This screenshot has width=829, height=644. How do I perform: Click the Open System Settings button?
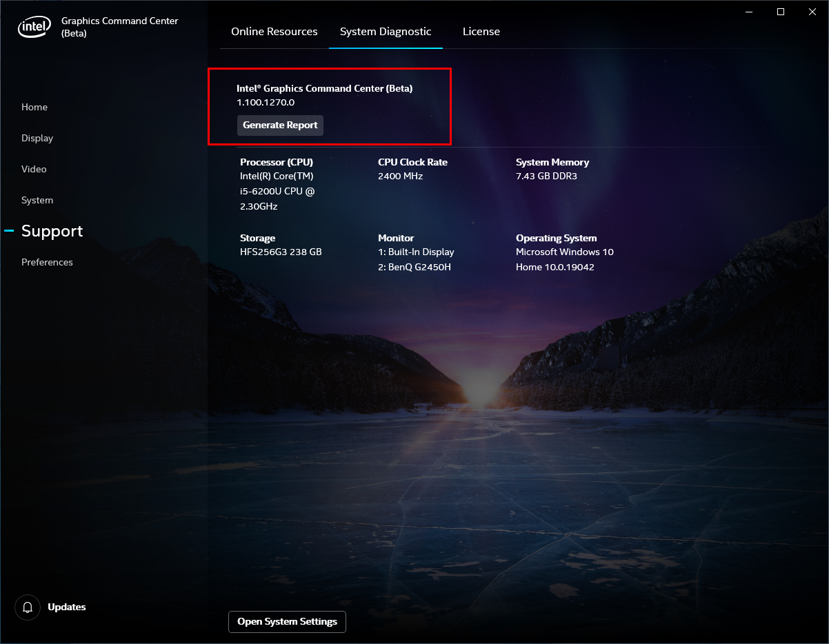(x=287, y=621)
